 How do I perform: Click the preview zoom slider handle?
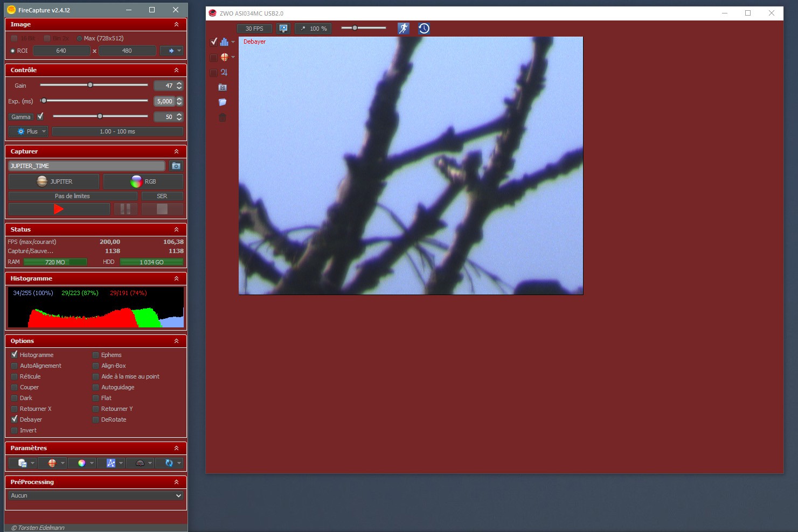[x=355, y=28]
